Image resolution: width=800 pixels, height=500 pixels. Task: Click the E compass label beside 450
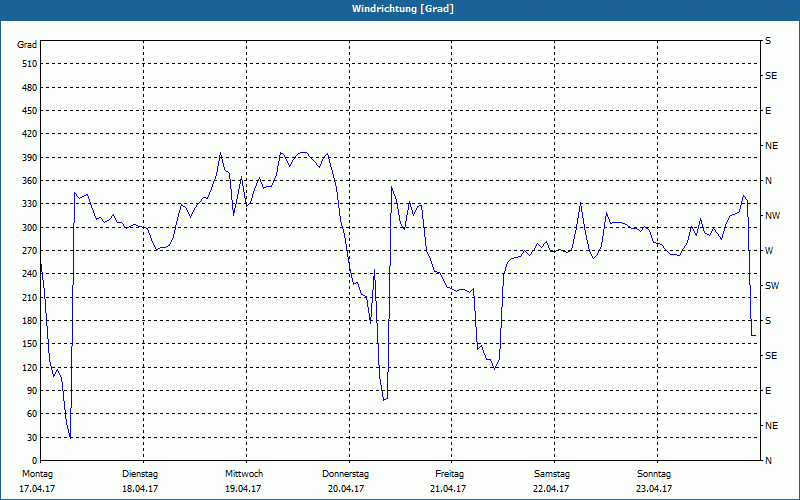[768, 111]
